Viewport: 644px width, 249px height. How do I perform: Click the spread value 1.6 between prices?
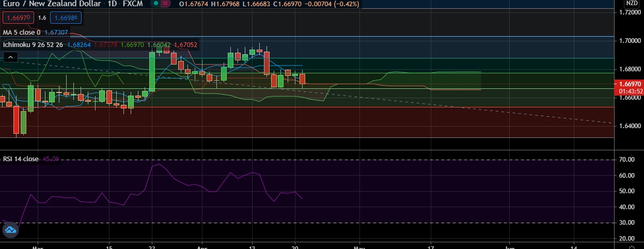(42, 18)
